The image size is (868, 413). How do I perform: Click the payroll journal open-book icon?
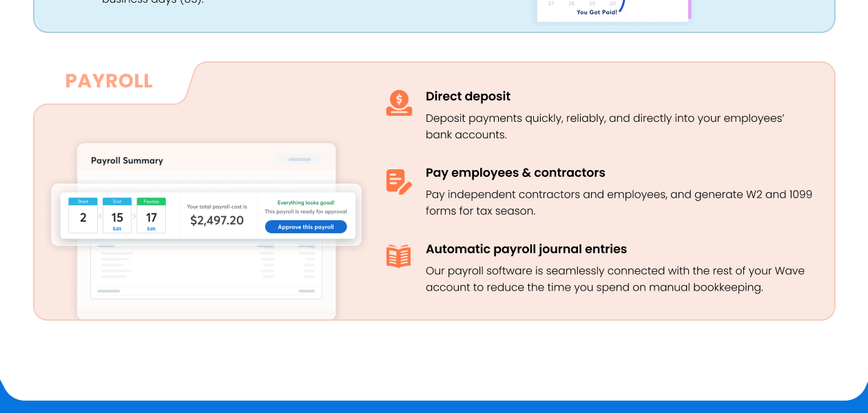pyautogui.click(x=399, y=256)
